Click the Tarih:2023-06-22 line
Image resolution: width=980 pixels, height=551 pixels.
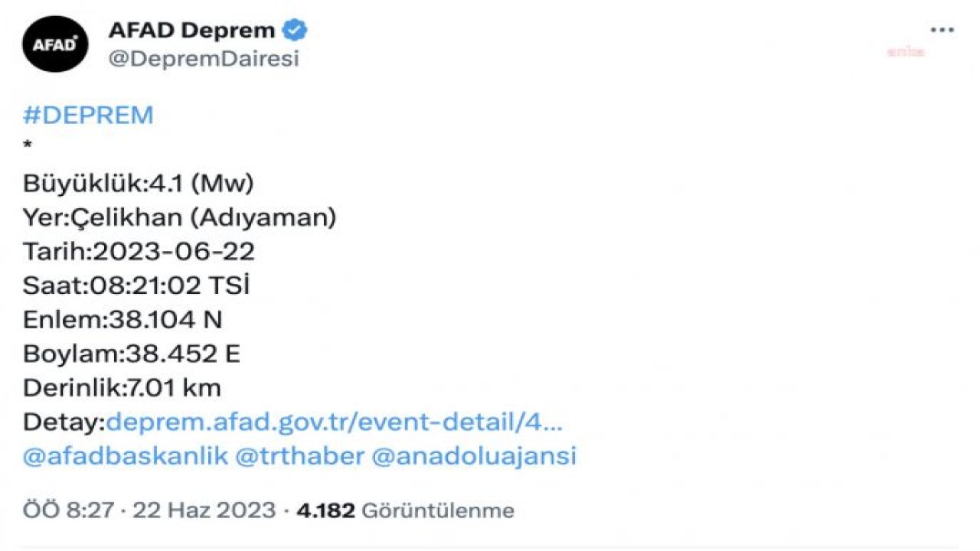click(139, 252)
